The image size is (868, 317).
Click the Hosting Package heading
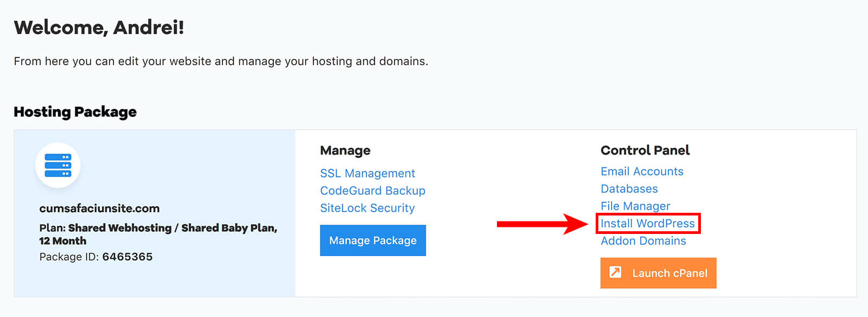coord(75,112)
